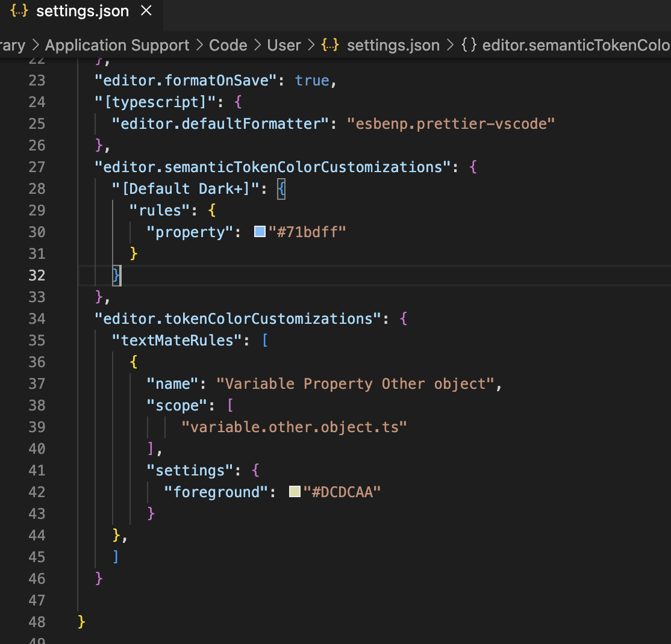Click the {} object icon before editor.semanticTokenColor breadcrumb
The image size is (671, 644).
click(x=469, y=45)
